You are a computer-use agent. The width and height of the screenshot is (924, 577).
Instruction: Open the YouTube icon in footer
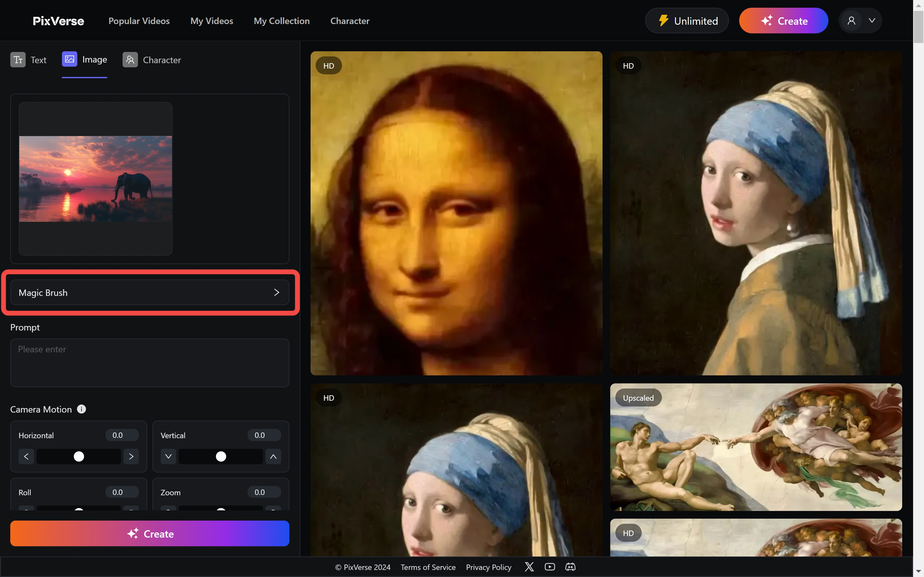(x=550, y=567)
